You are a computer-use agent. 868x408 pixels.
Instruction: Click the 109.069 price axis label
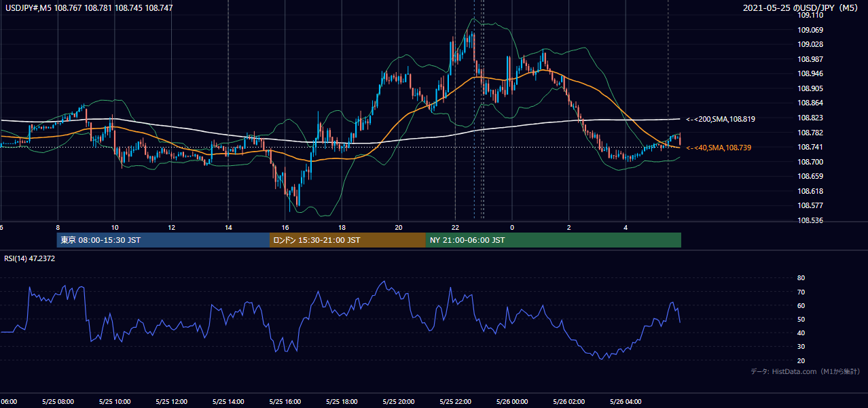(x=811, y=30)
